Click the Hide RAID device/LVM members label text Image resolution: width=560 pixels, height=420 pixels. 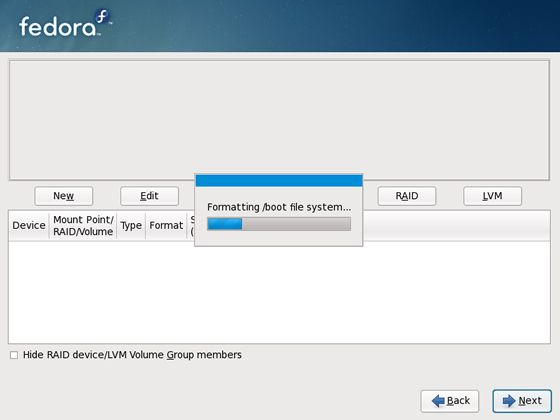point(132,355)
